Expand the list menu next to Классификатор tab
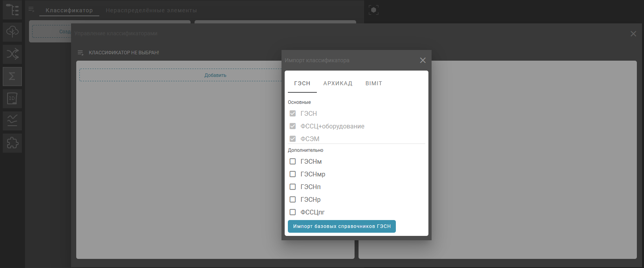 (x=31, y=10)
